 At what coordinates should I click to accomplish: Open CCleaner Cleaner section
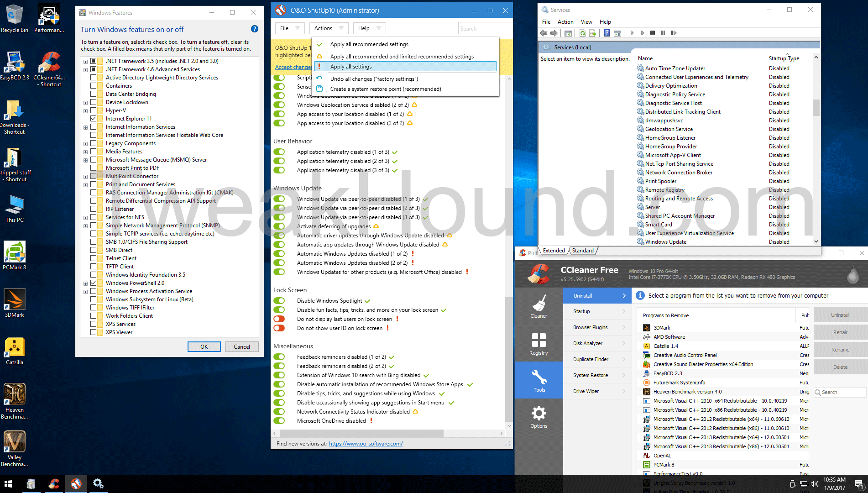click(539, 306)
